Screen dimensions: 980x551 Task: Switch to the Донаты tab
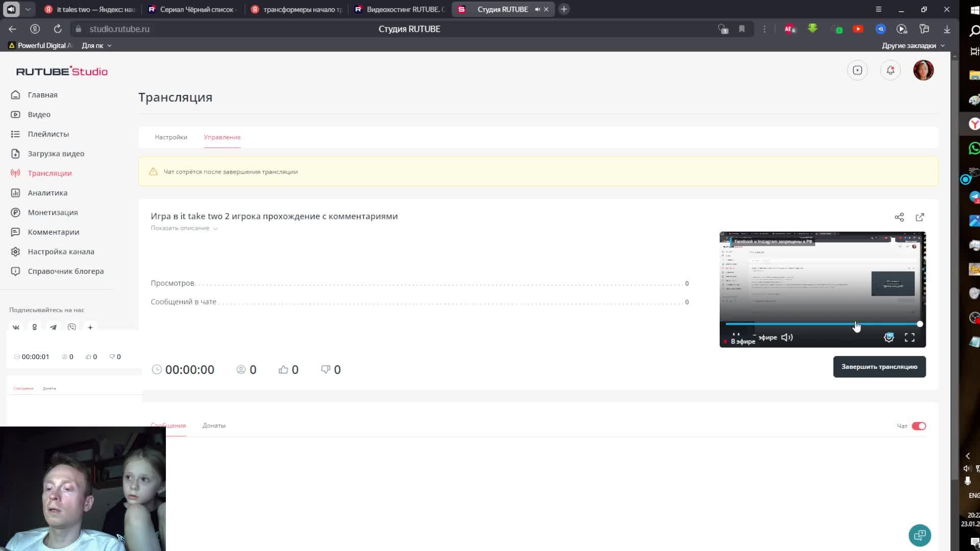214,425
